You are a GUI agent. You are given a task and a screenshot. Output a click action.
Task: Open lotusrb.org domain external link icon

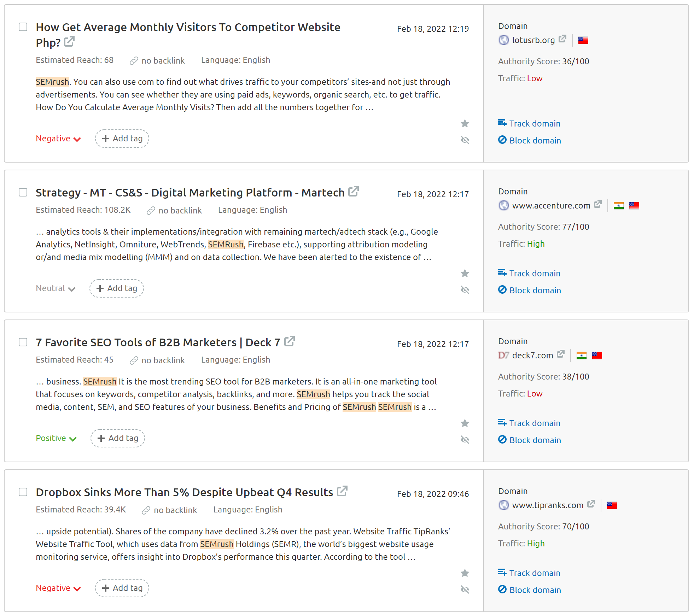[x=562, y=39]
